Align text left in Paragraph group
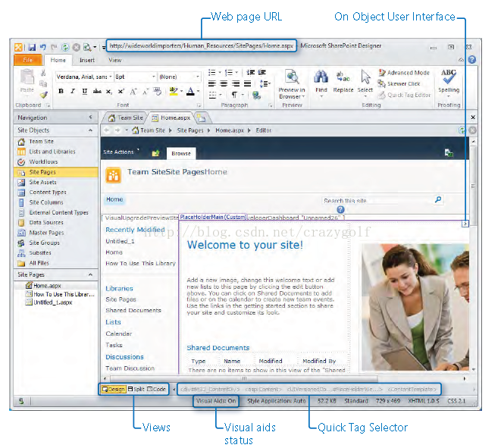501x448 pixels. [x=212, y=83]
